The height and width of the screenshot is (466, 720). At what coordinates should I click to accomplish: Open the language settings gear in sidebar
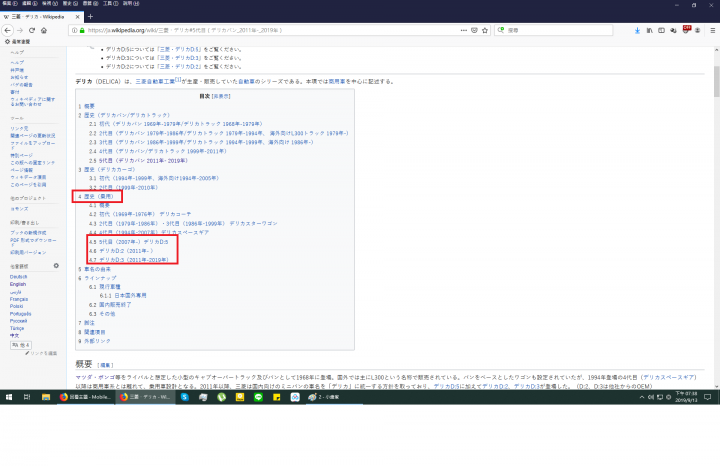point(56,266)
